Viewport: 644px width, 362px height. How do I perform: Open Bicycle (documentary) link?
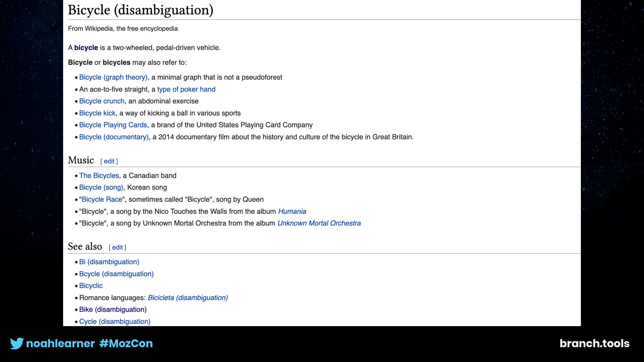point(114,137)
